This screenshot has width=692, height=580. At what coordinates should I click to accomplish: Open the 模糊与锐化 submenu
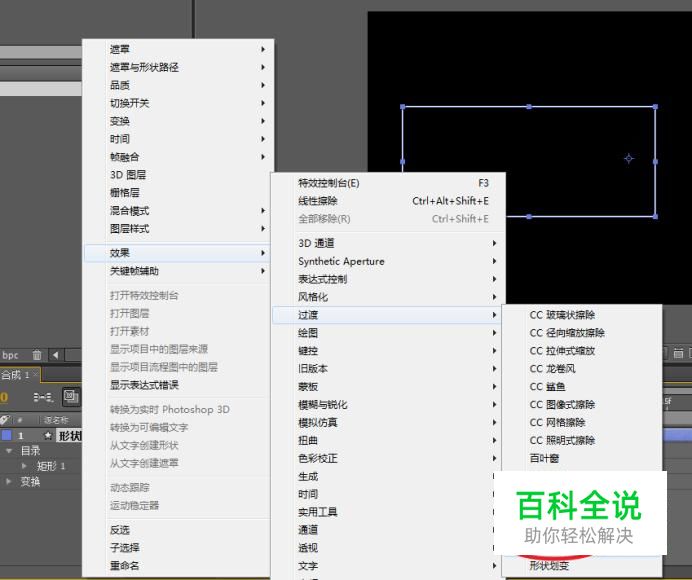388,405
